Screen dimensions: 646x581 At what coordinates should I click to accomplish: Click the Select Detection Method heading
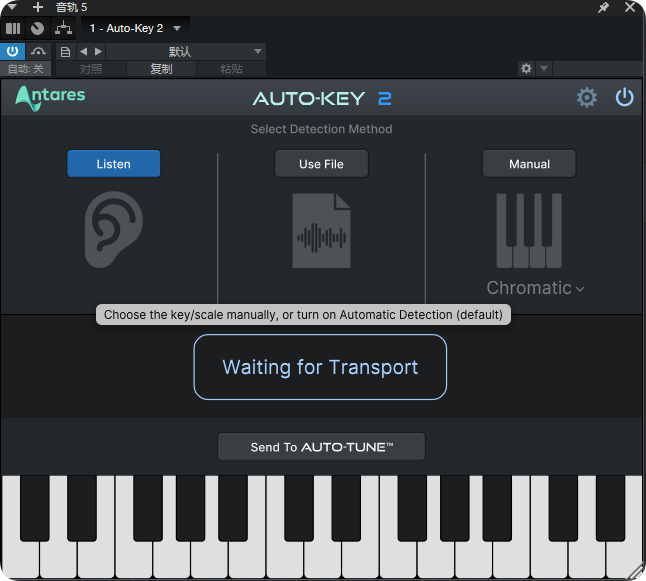click(321, 129)
